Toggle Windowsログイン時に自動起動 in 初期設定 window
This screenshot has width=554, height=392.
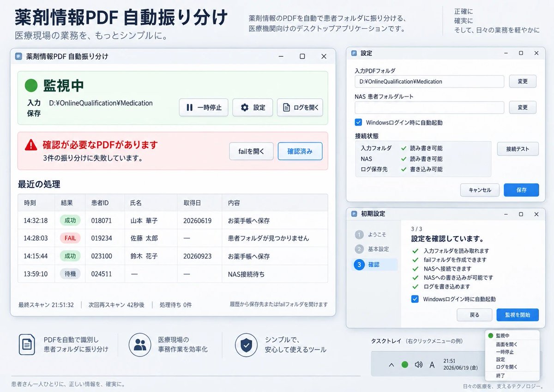pyautogui.click(x=415, y=299)
